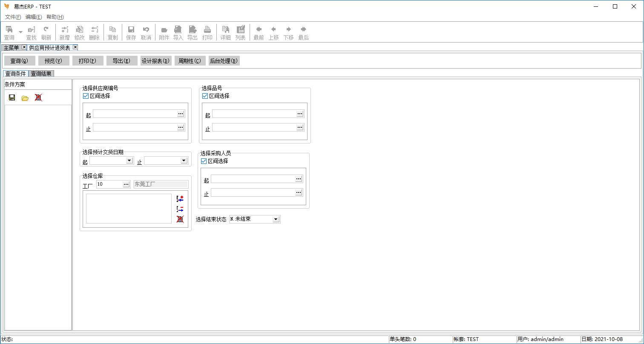The height and width of the screenshot is (344, 644).
Task: Expand the 选择结束状态 dropdown
Action: (x=276, y=219)
